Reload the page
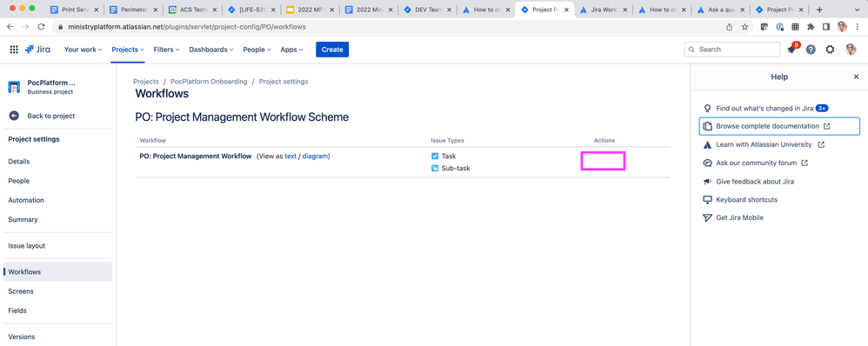Image resolution: width=868 pixels, height=346 pixels. click(41, 27)
